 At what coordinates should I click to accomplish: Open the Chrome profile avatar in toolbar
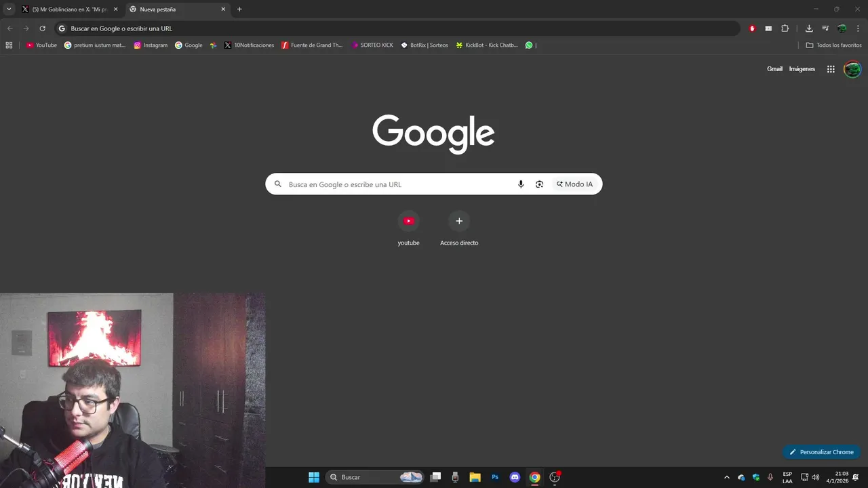842,28
